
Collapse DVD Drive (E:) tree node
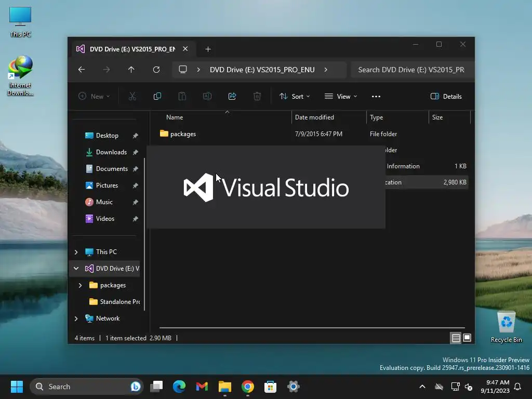[x=76, y=269]
